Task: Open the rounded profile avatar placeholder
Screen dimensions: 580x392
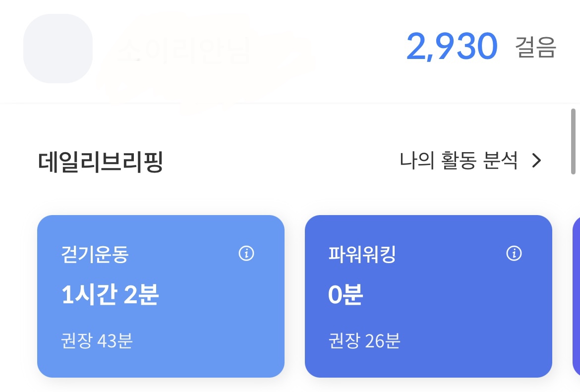Action: (x=58, y=49)
